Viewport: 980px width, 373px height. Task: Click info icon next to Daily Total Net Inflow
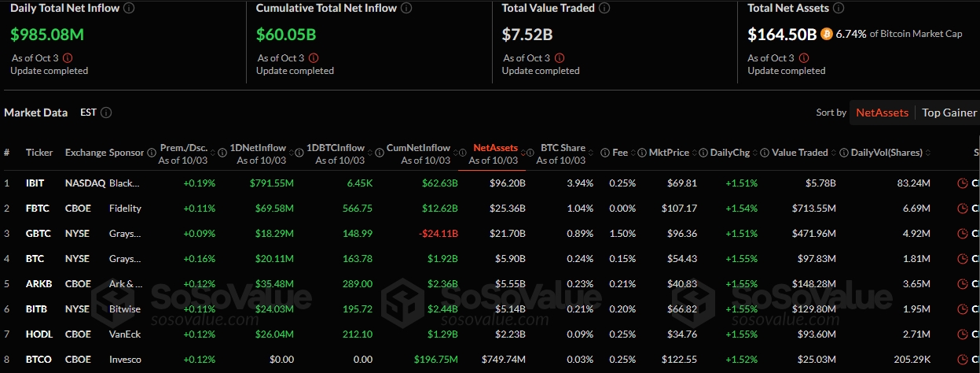[129, 8]
